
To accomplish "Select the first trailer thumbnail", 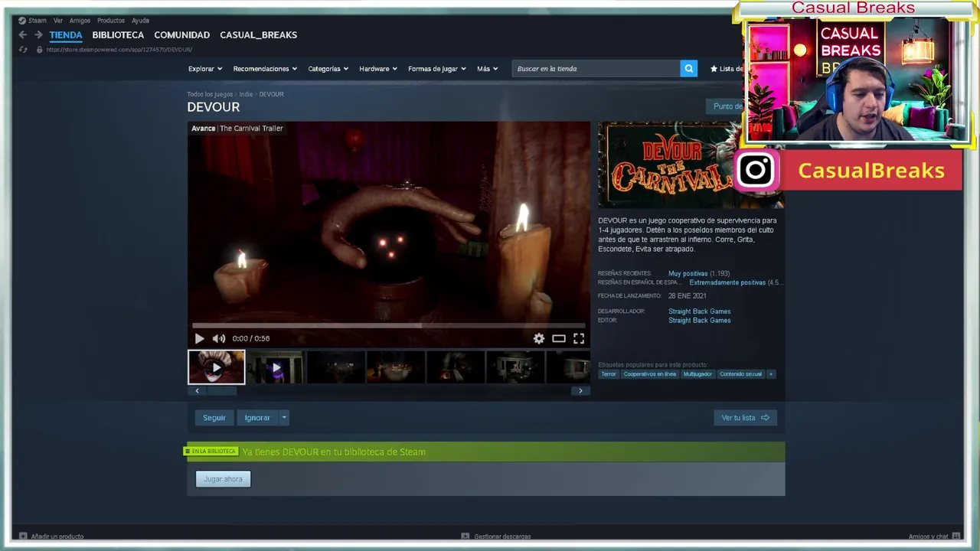I will pyautogui.click(x=217, y=367).
